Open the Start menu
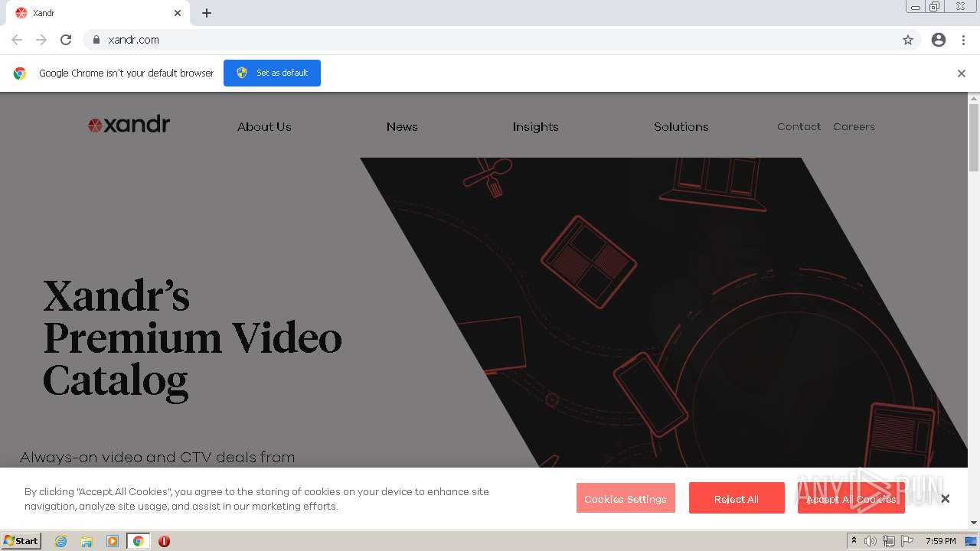The image size is (980, 551). tap(21, 541)
